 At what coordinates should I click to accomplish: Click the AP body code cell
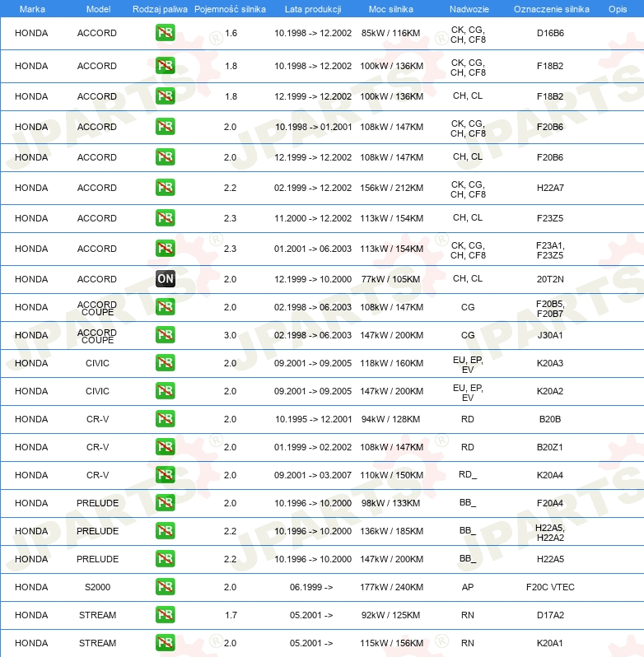pos(468,587)
